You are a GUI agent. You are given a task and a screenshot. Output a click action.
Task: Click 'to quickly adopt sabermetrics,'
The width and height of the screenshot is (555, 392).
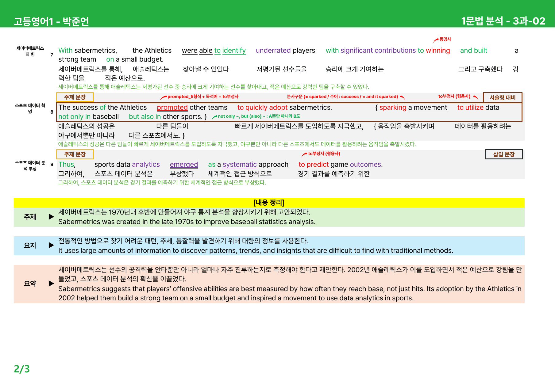[285, 107]
